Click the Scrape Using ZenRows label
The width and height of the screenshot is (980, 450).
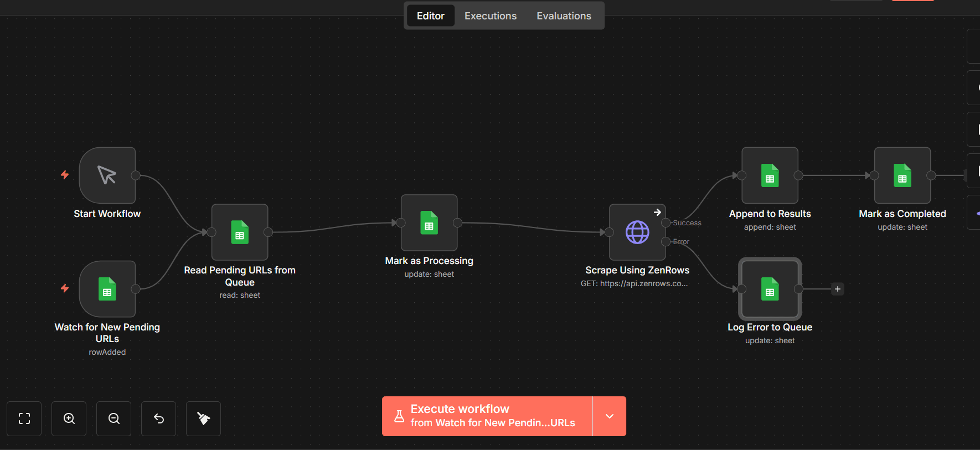637,270
